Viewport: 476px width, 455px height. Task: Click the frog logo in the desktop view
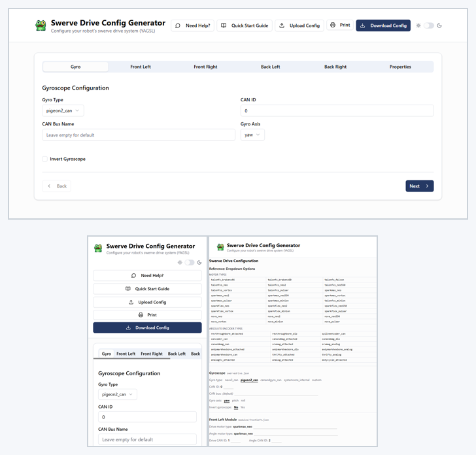click(x=41, y=25)
